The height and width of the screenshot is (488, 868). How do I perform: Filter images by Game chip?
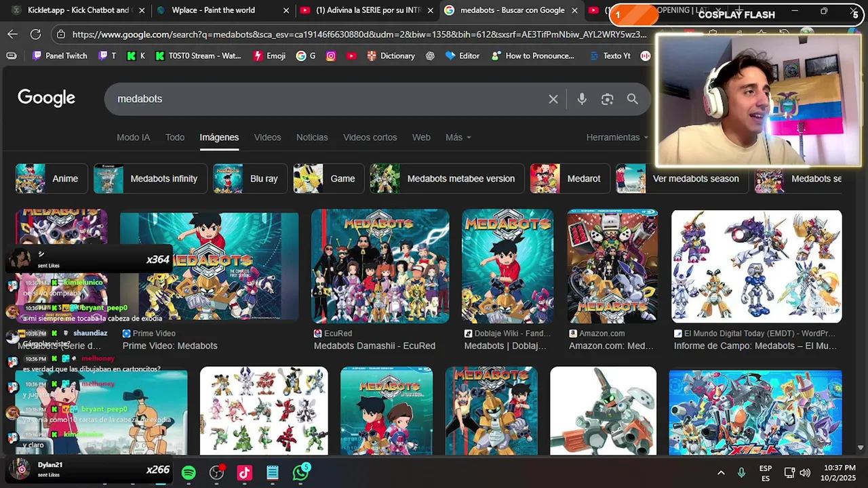[x=328, y=179]
